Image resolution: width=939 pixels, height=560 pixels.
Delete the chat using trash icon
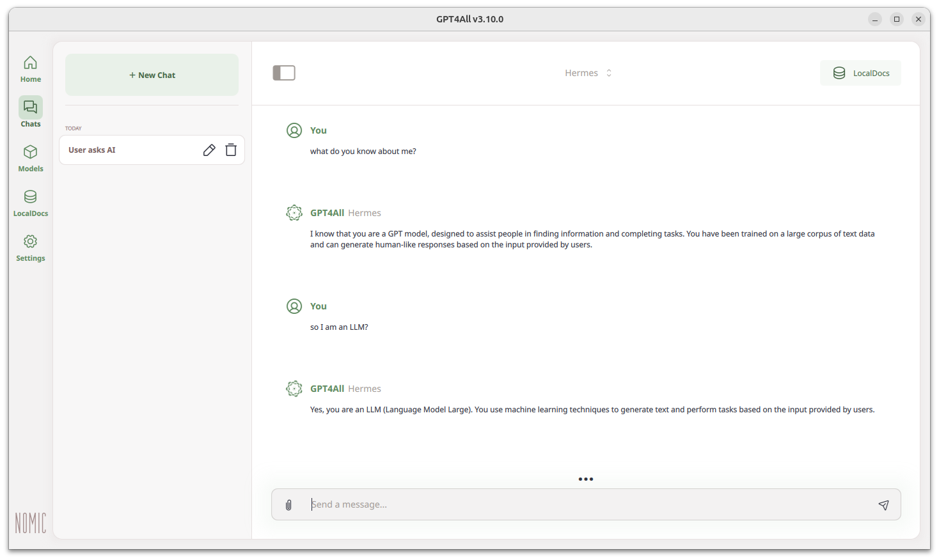tap(231, 150)
